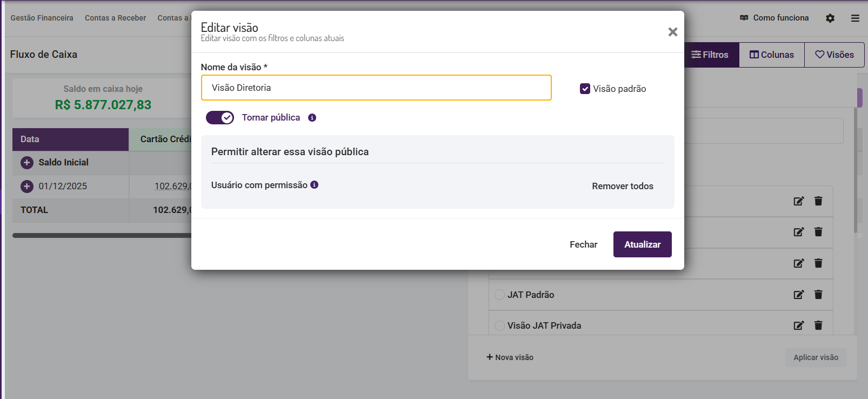868x399 pixels.
Task: Open settings gear icon in top bar
Action: (x=830, y=18)
